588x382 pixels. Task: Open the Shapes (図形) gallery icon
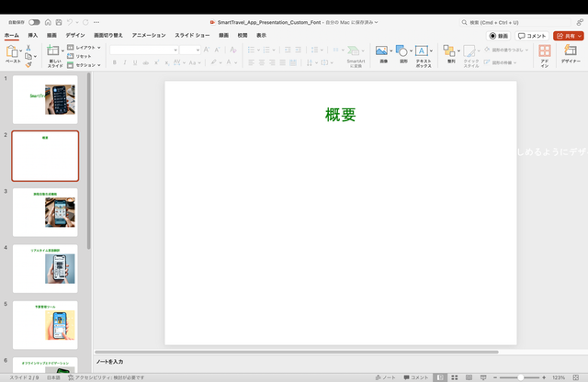[x=402, y=51]
